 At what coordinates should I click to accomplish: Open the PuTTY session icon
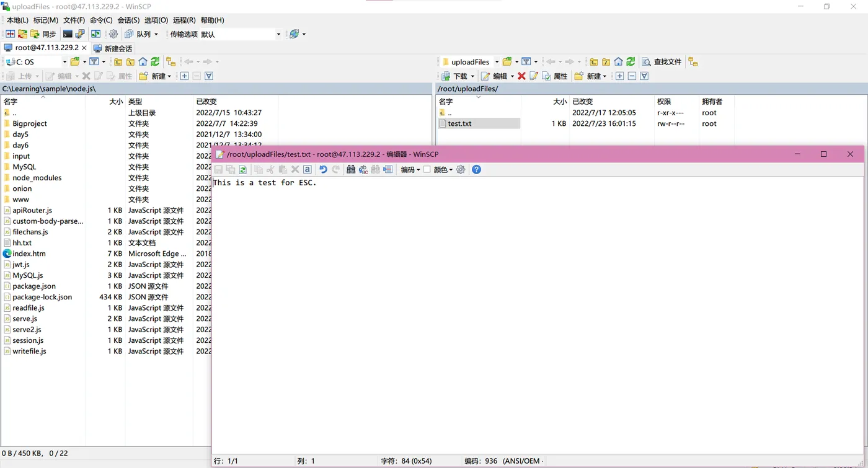point(80,34)
